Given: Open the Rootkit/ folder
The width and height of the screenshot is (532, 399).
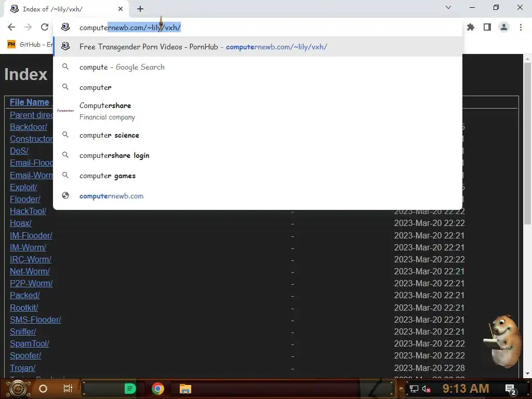Looking at the screenshot, I should point(24,308).
